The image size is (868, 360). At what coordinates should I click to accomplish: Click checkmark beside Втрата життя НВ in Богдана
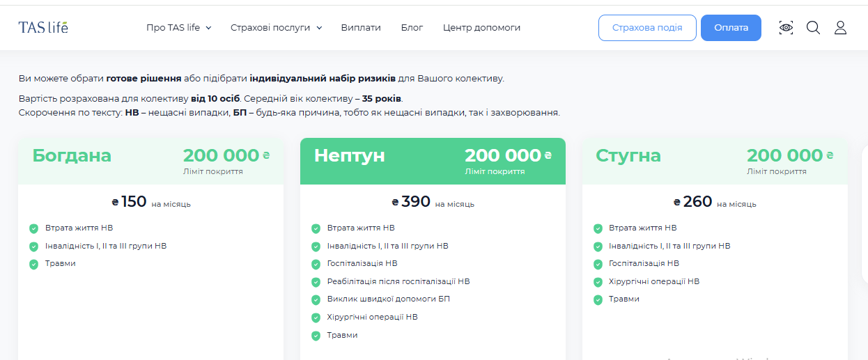click(33, 228)
